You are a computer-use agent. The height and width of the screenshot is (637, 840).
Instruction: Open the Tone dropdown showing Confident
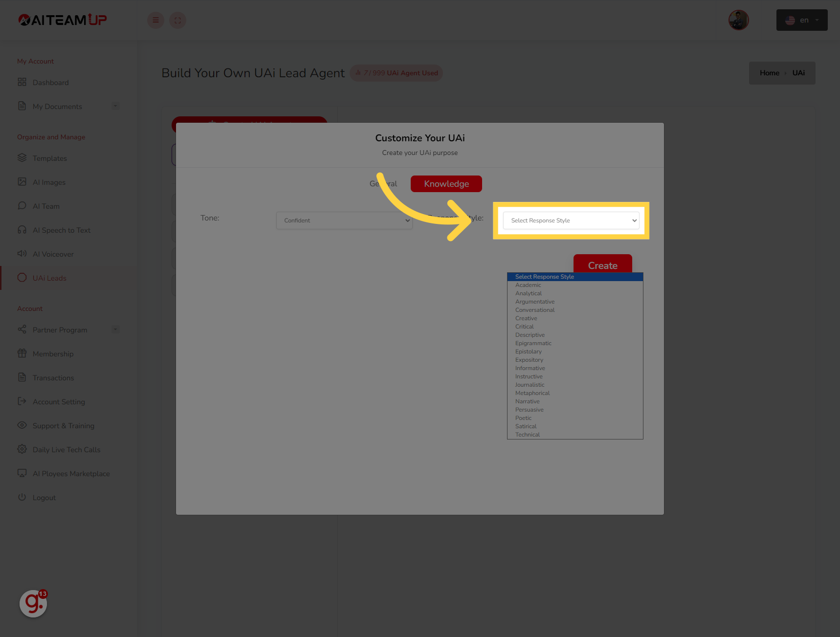tap(344, 220)
